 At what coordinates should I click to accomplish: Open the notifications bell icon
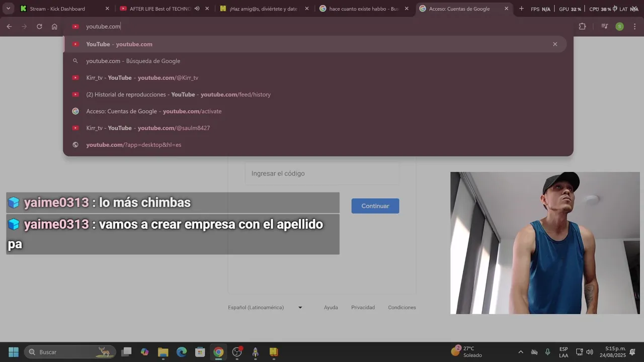(x=632, y=352)
